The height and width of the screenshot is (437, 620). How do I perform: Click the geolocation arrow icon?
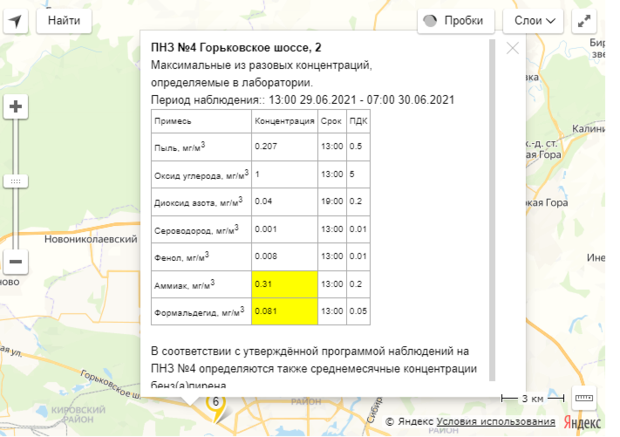[x=17, y=20]
